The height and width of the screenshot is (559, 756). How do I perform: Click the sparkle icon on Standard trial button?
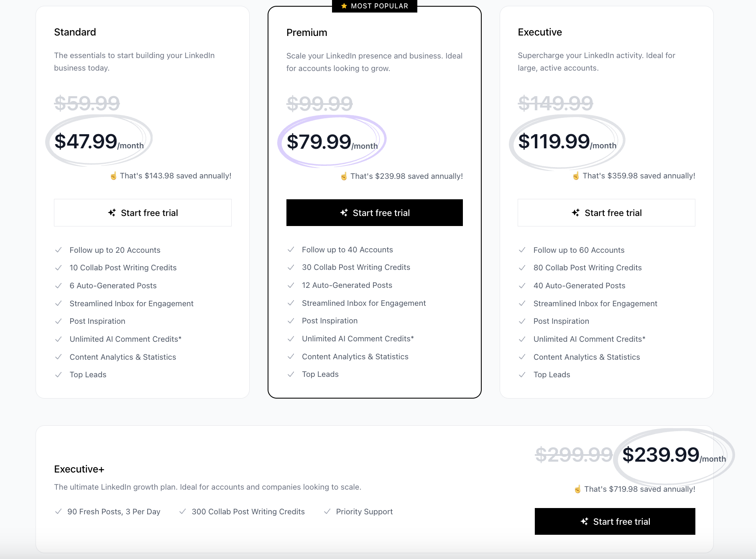(111, 213)
